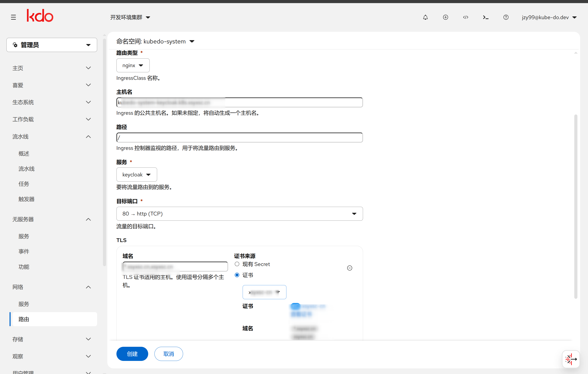Viewport: 588px width, 374px height.
Task: Expand the 工作负载 sidebar section
Action: [x=52, y=119]
